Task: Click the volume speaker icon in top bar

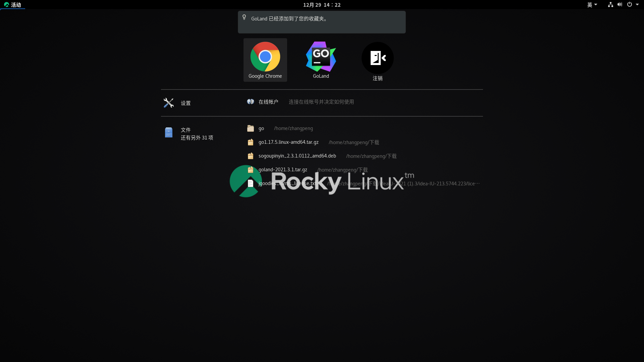Action: click(620, 5)
